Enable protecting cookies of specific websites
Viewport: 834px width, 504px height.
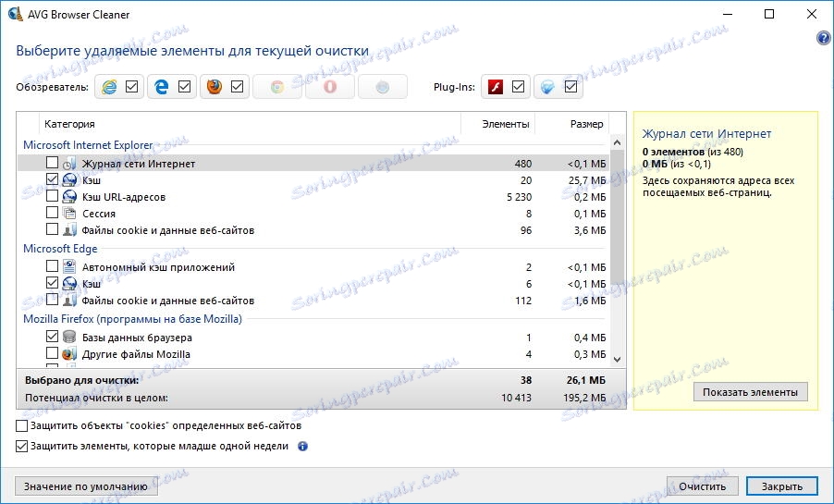point(22,425)
